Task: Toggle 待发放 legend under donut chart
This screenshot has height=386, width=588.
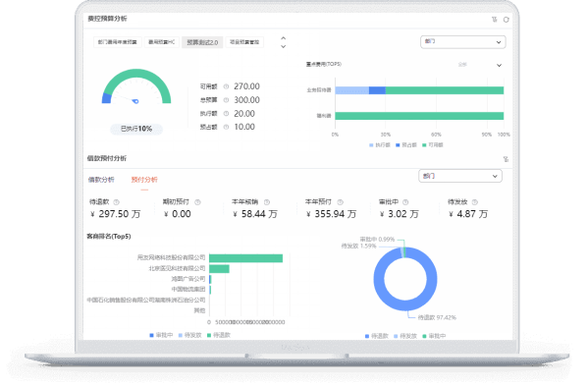Action: pyautogui.click(x=405, y=336)
